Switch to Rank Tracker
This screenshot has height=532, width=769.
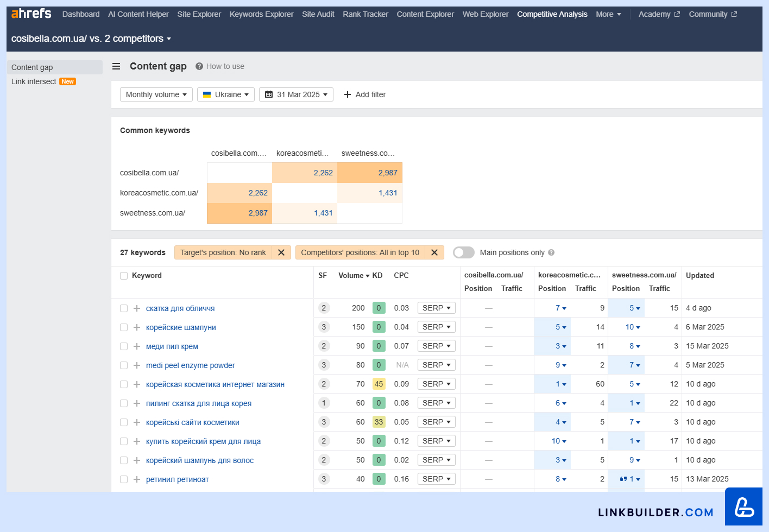[365, 14]
